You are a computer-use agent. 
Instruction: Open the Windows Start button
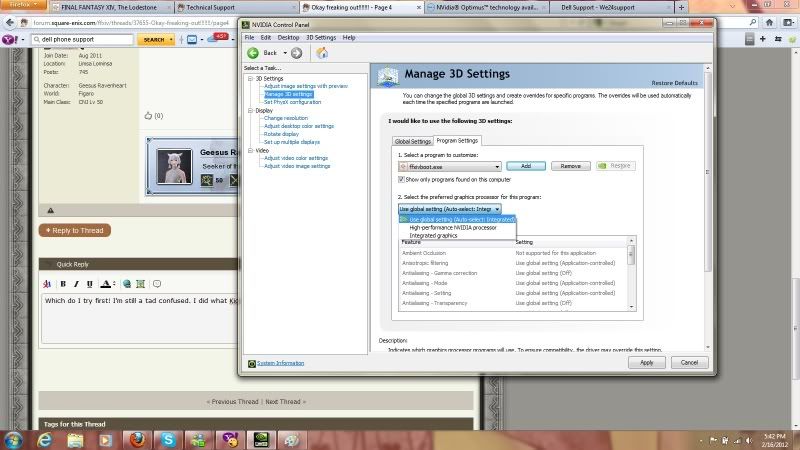point(13,440)
